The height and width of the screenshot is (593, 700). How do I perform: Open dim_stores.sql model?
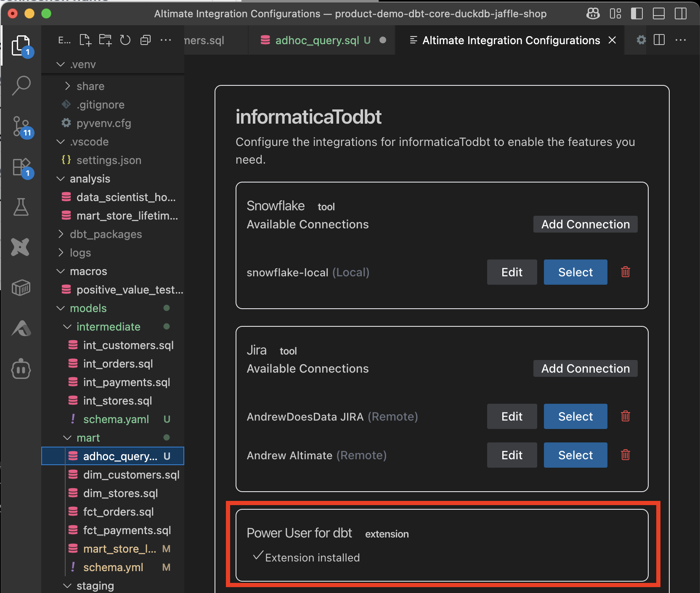(x=113, y=493)
